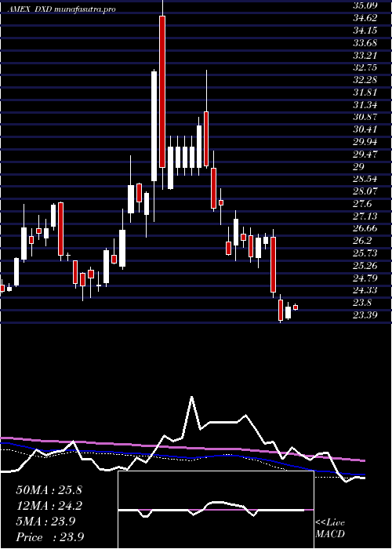Click the 34.62 price axis label
This screenshot has width=392, height=549.
pos(365,18)
